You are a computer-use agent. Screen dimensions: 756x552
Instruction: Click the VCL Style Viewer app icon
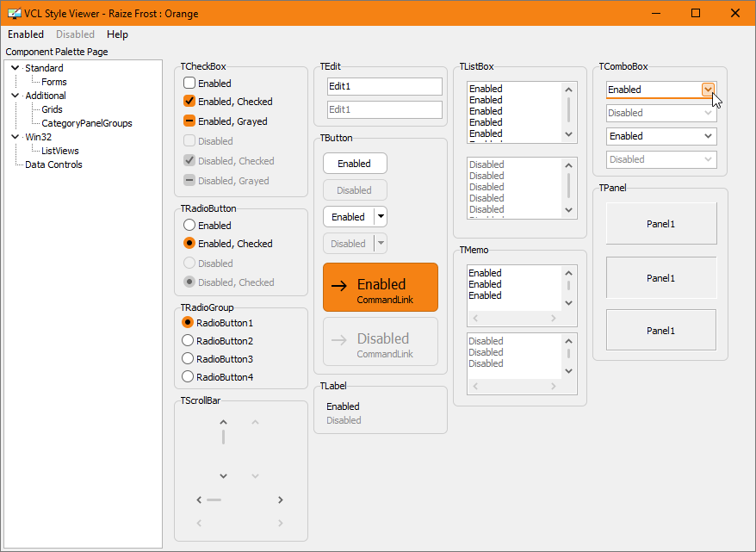(15, 13)
